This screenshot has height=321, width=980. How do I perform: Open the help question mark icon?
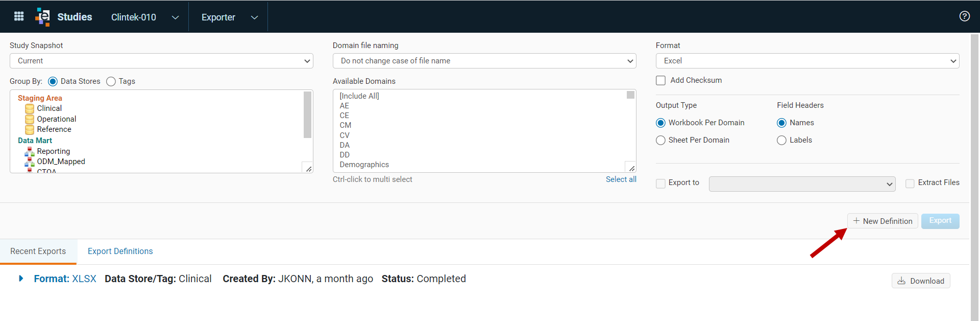tap(964, 16)
